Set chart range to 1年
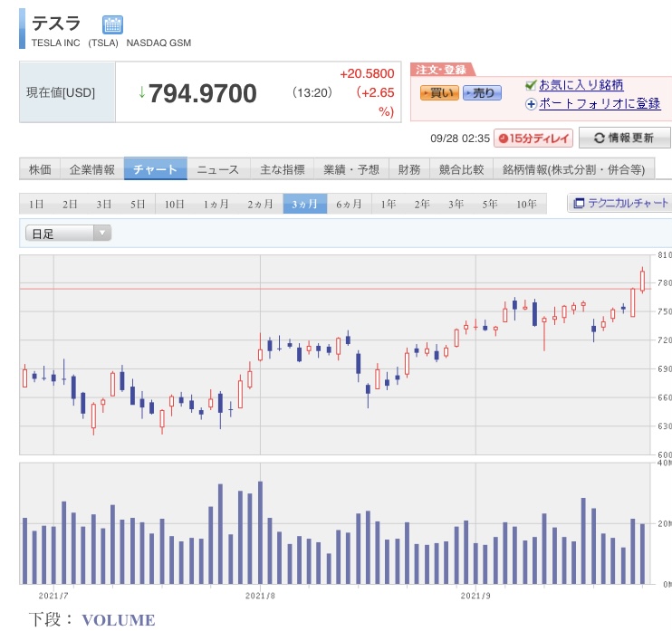 coord(389,204)
